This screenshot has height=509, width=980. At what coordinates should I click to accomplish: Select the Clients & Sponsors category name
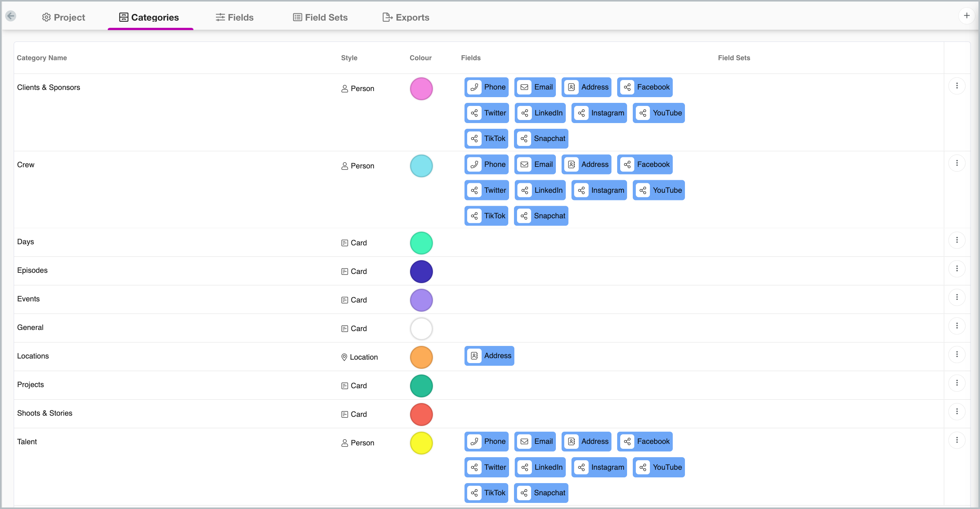(x=48, y=87)
